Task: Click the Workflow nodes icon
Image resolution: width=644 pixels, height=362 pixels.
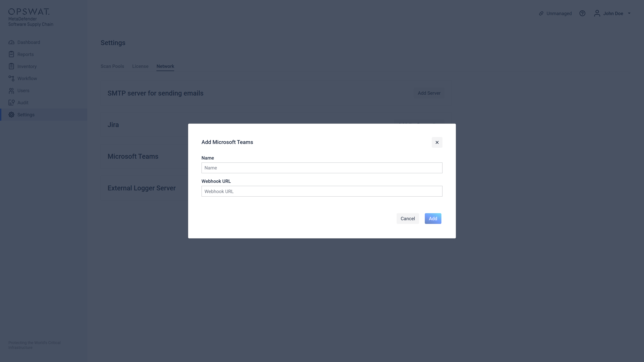Action: [11, 78]
